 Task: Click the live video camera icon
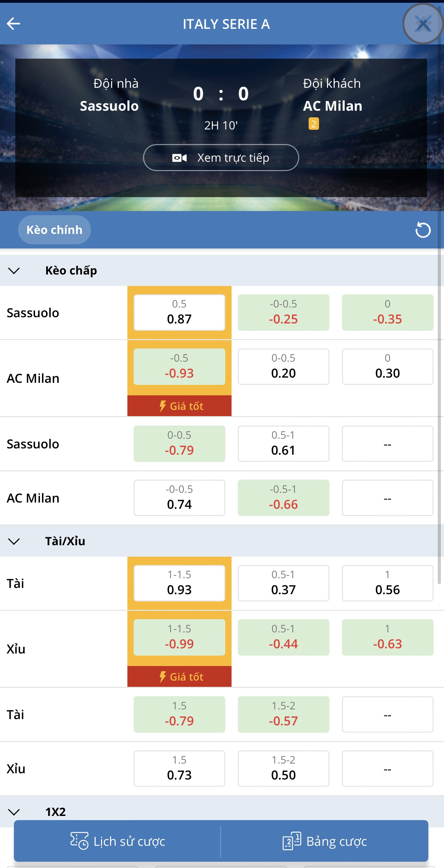pyautogui.click(x=179, y=158)
